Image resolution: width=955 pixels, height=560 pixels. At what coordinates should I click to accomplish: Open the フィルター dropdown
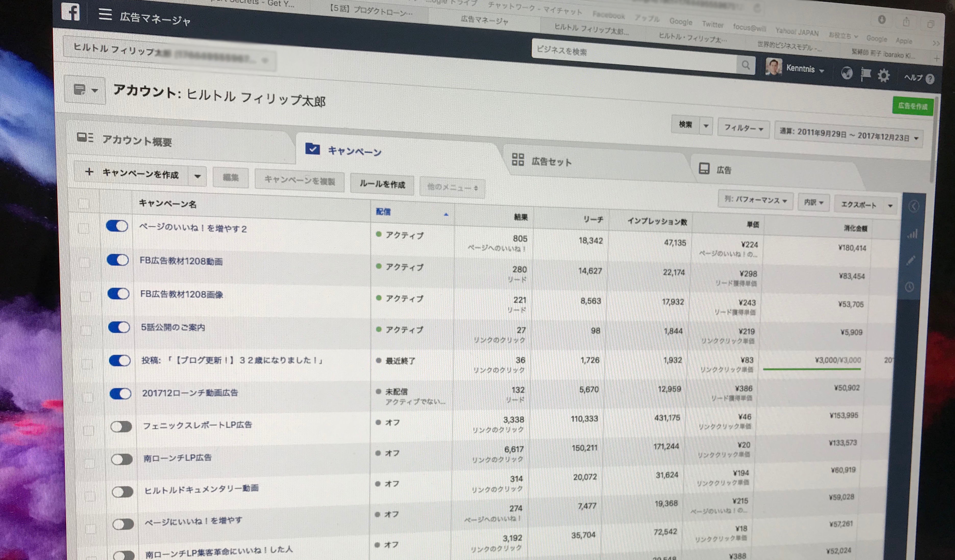tap(743, 128)
